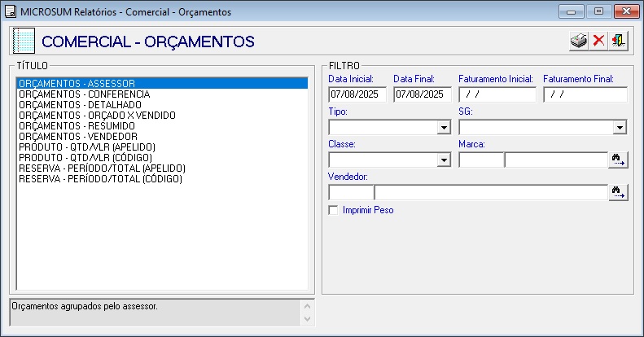This screenshot has height=337, width=644.
Task: Open Marca search with binoculars icon
Action: (618, 160)
